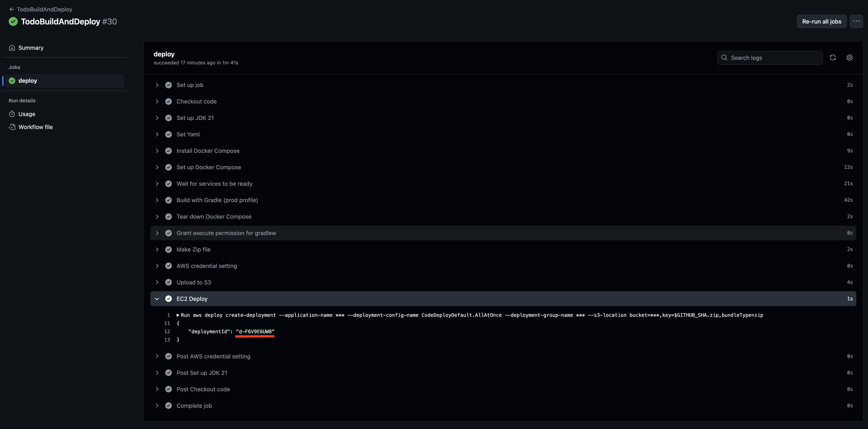Click the Workflow file icon
868x429 pixels.
click(12, 127)
